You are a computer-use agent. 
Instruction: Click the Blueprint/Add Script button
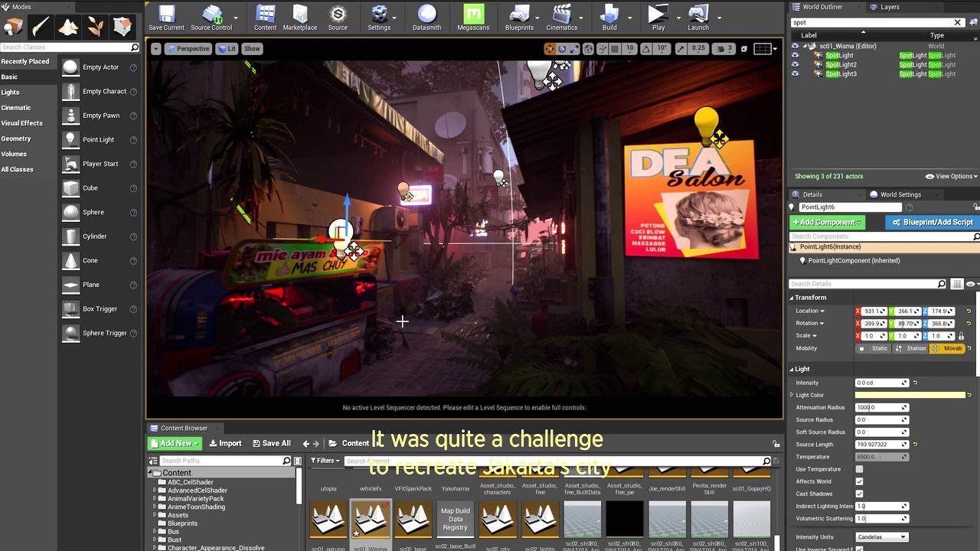(x=932, y=222)
